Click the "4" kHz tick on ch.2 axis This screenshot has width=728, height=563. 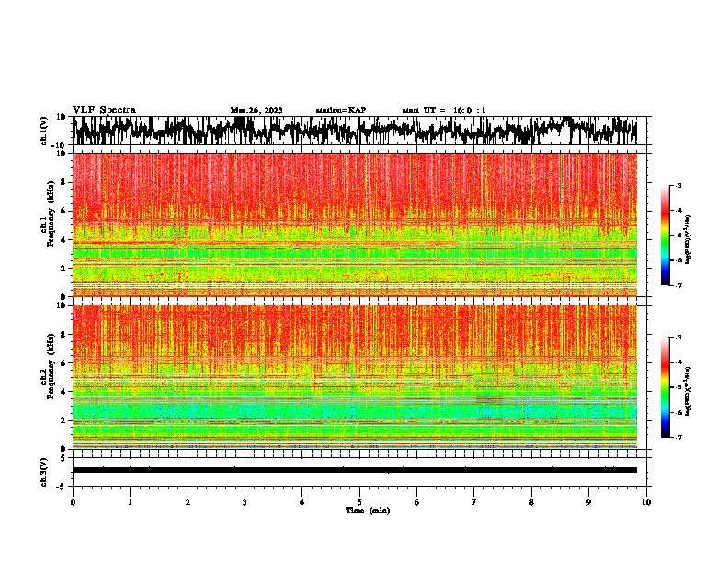pos(63,392)
